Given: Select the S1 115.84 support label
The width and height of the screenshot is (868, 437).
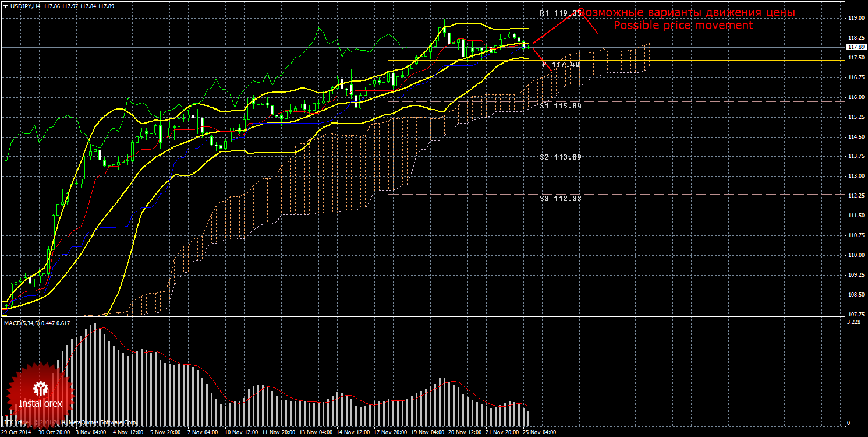Looking at the screenshot, I should pyautogui.click(x=561, y=106).
